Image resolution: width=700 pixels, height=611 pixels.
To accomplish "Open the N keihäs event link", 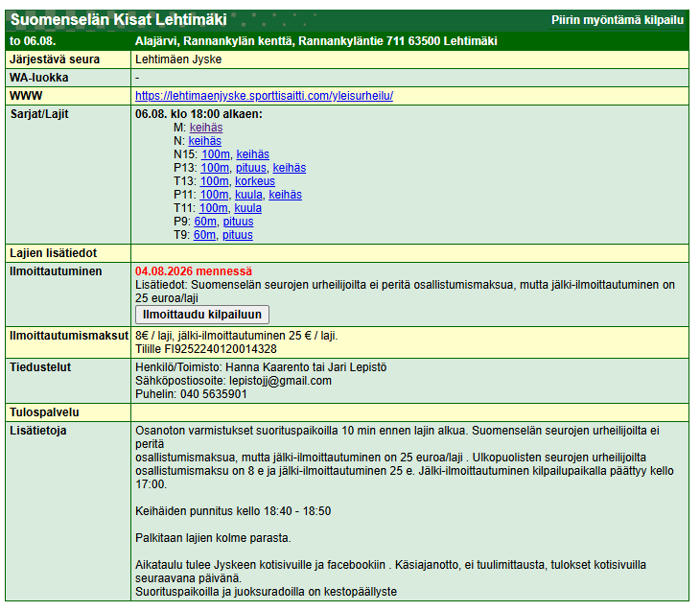I will click(204, 141).
